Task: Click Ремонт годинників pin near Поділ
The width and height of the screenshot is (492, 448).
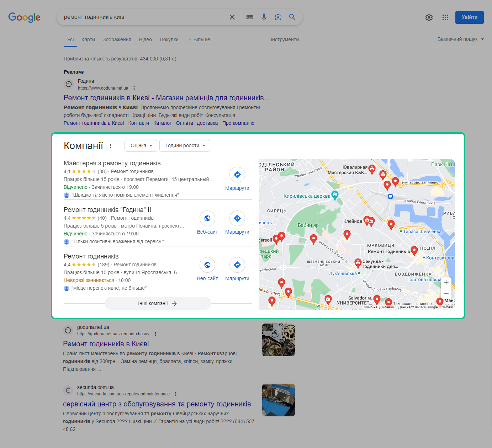Action: pos(414,251)
